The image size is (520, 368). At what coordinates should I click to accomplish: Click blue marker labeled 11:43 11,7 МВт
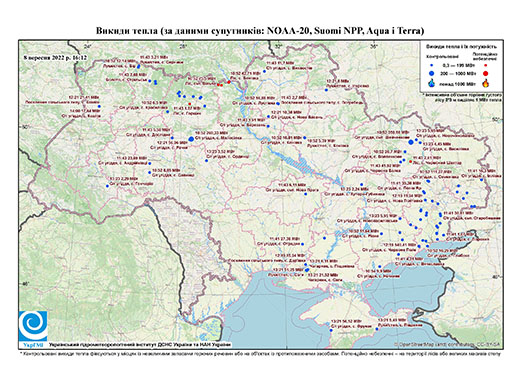pos(264,71)
